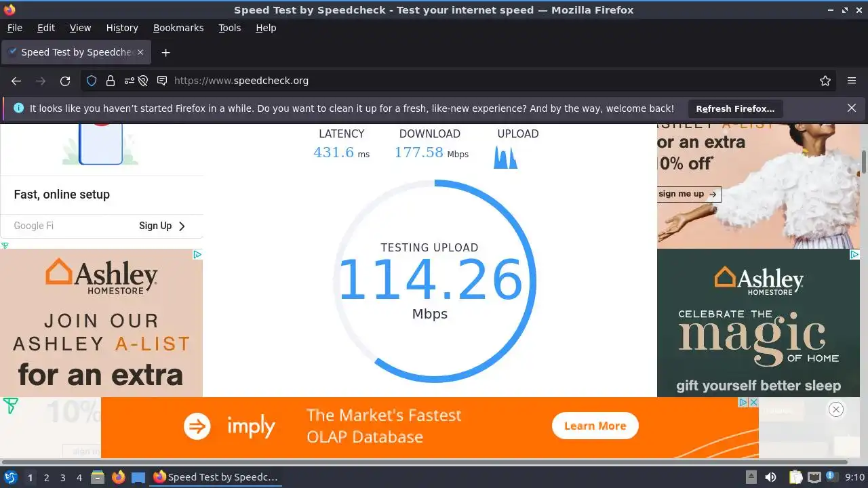Click the Freestar icon beside the imply banner
This screenshot has width=868, height=488.
(10, 406)
